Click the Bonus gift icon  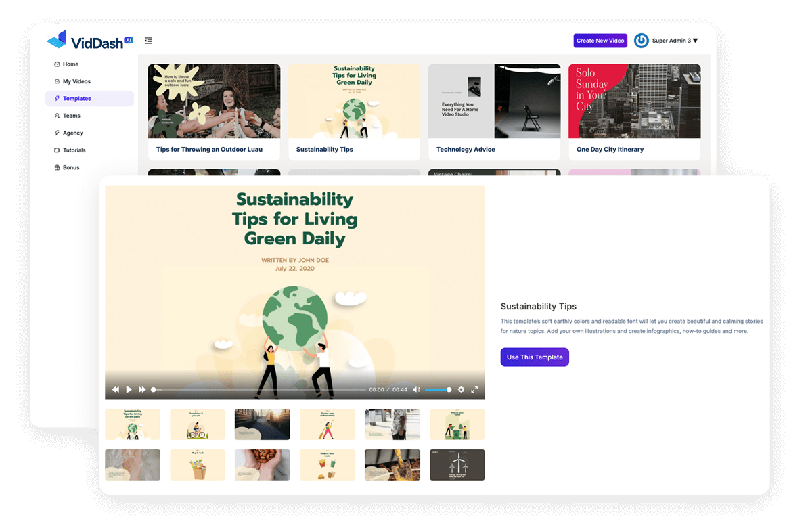(57, 168)
